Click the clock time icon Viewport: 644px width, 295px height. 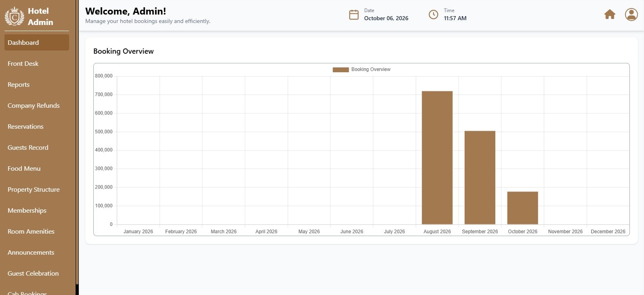pyautogui.click(x=433, y=15)
